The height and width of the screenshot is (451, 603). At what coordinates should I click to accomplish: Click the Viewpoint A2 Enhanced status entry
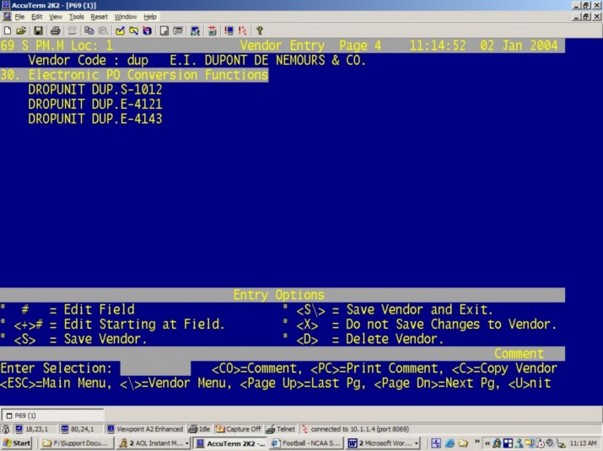(145, 429)
